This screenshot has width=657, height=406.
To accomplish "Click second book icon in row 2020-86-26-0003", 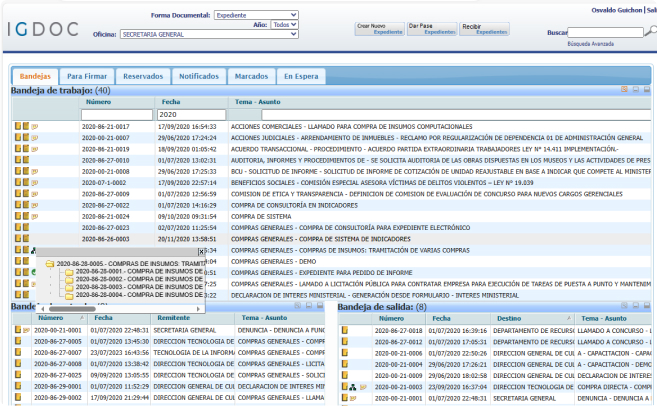I will pyautogui.click(x=26, y=238).
